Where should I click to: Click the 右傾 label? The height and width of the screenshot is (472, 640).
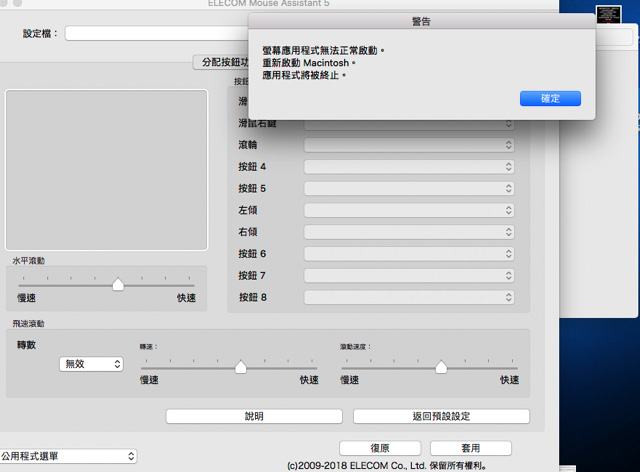coord(248,232)
